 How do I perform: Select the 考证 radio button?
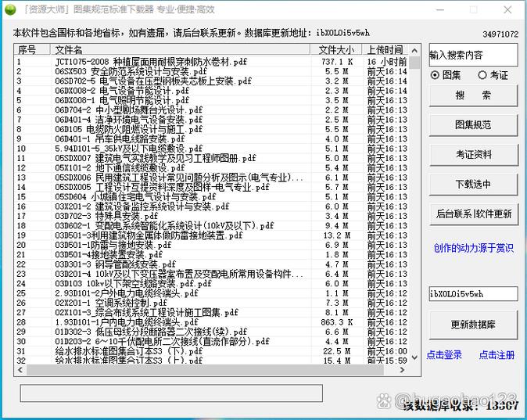click(493, 75)
